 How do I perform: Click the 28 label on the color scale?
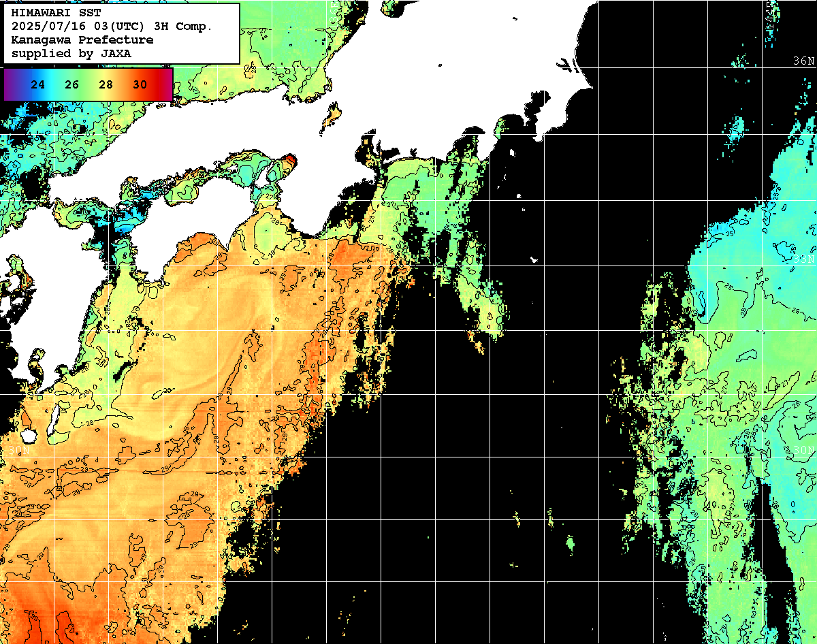tap(106, 85)
